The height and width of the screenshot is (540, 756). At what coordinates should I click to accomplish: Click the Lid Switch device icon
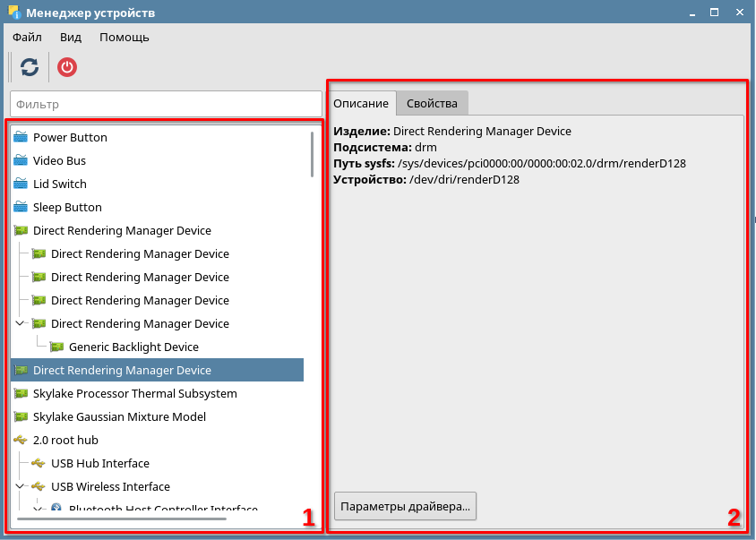click(21, 184)
